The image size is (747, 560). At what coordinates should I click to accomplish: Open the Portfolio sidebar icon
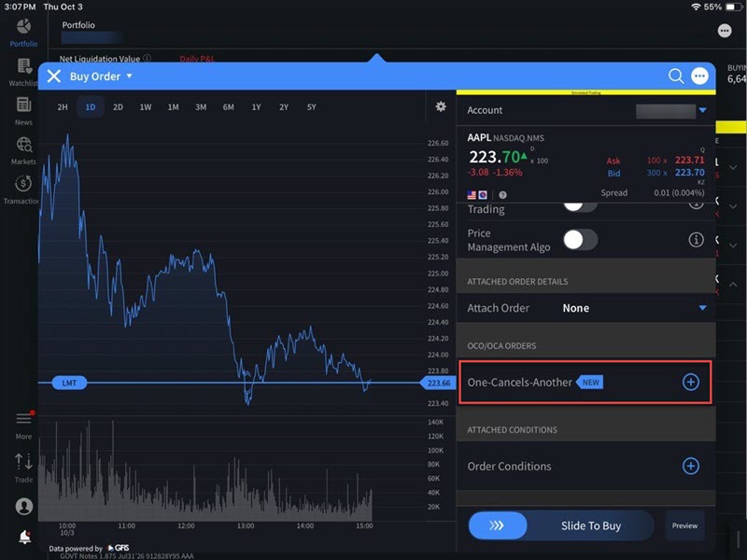pos(23,28)
